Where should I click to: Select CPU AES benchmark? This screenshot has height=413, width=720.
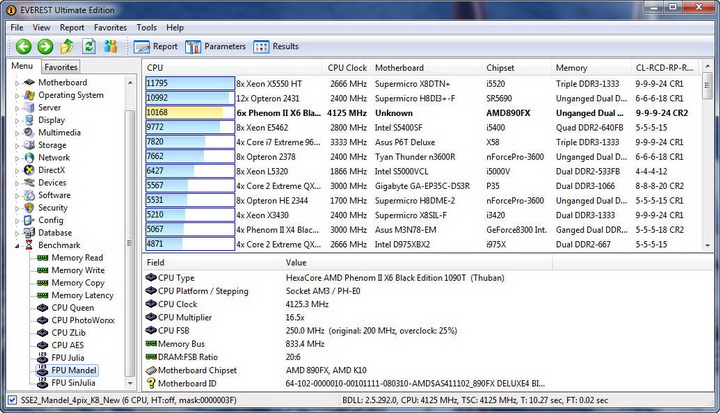coord(68,345)
